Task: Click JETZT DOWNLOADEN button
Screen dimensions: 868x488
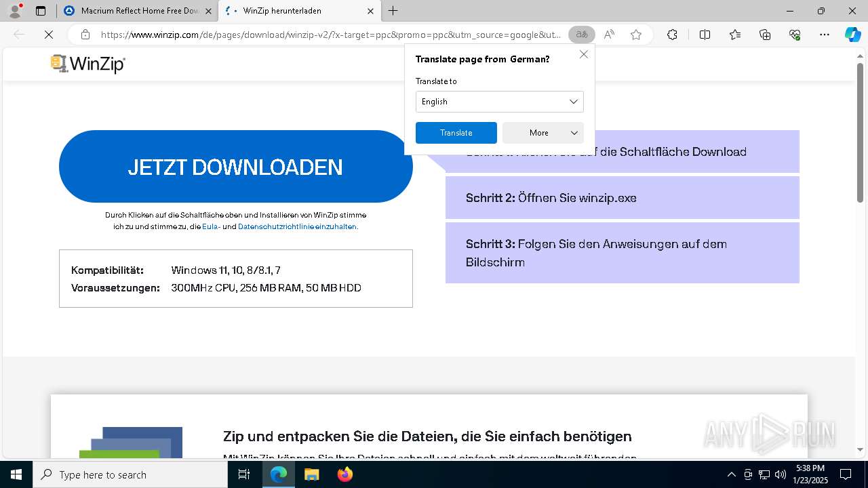Action: [236, 167]
